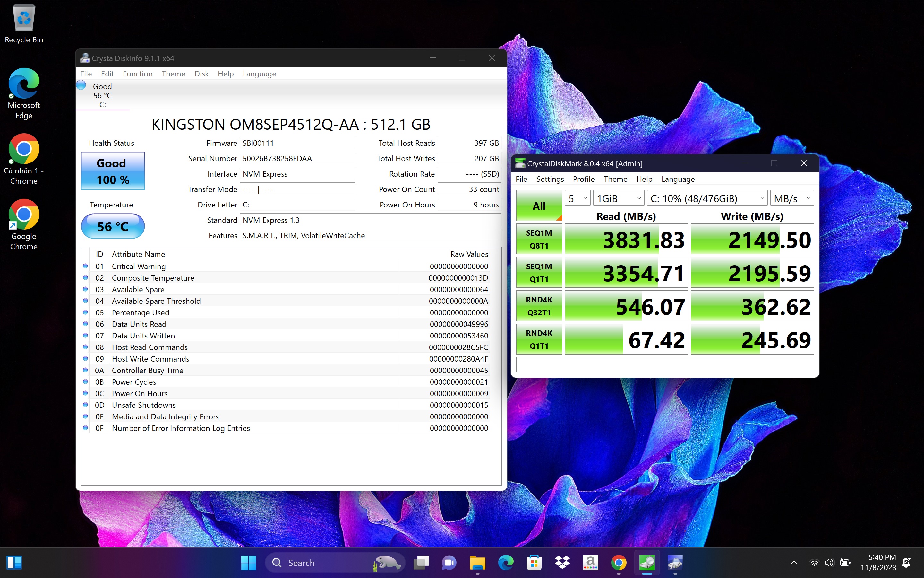The width and height of the screenshot is (924, 578).
Task: Select the Unsafe Shutdowns attribute row
Action: [286, 405]
